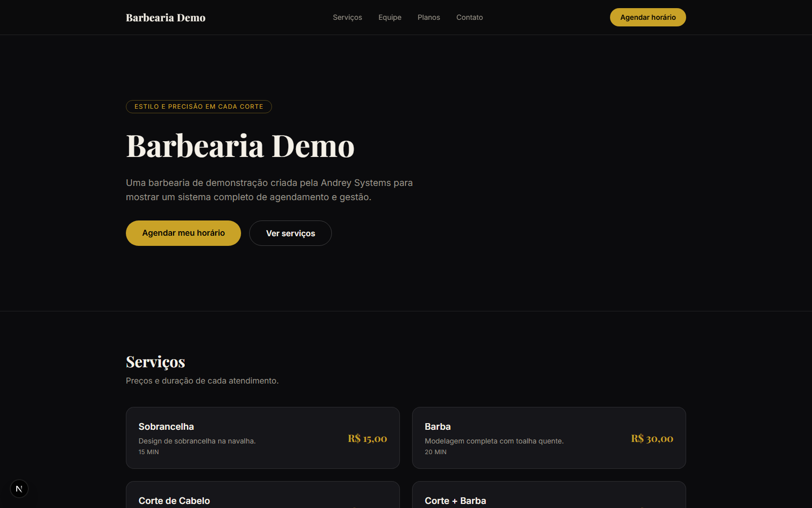Click the 20 MIN duration label

click(x=435, y=452)
